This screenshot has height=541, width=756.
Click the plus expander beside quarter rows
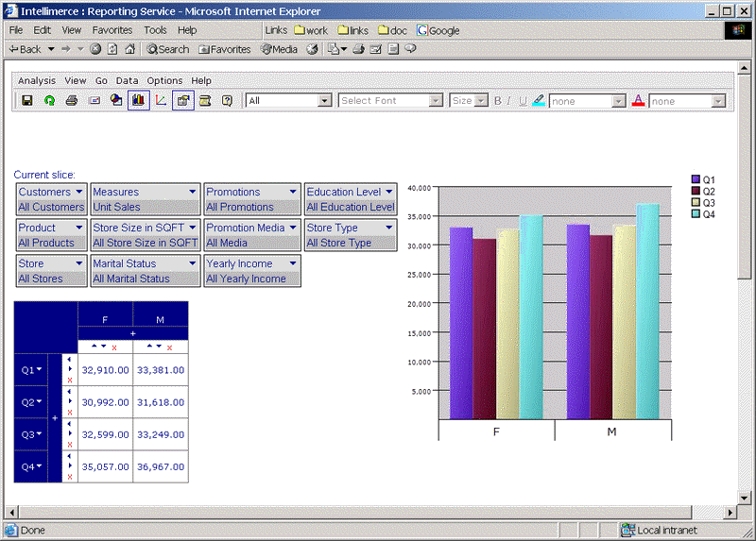(x=55, y=418)
